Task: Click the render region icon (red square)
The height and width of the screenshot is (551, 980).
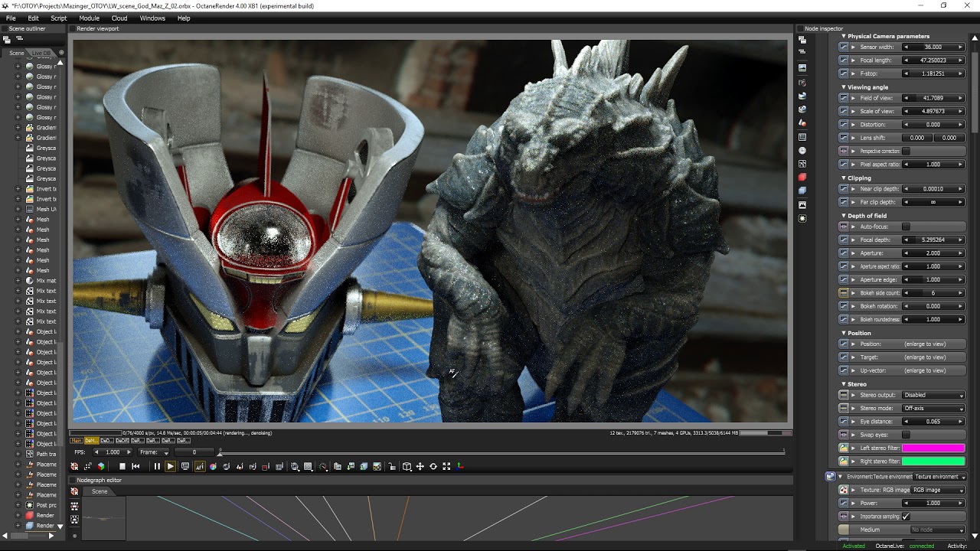Action: pos(266,466)
